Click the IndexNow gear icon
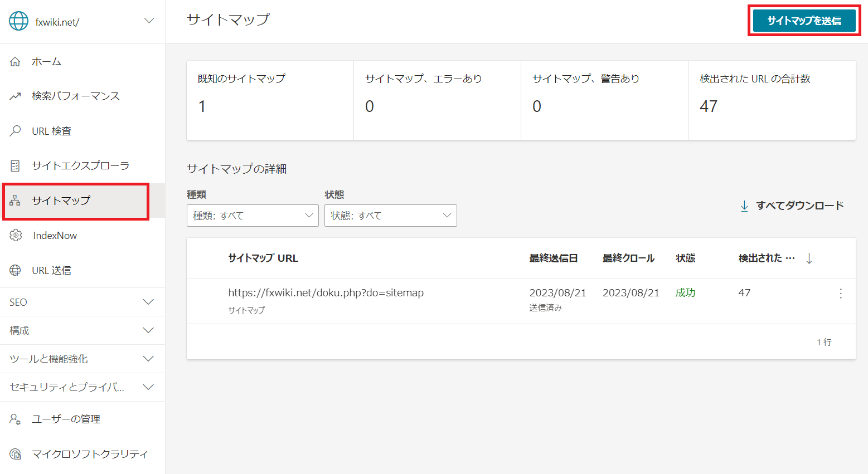Viewport: 868px width, 474px height. 16,236
